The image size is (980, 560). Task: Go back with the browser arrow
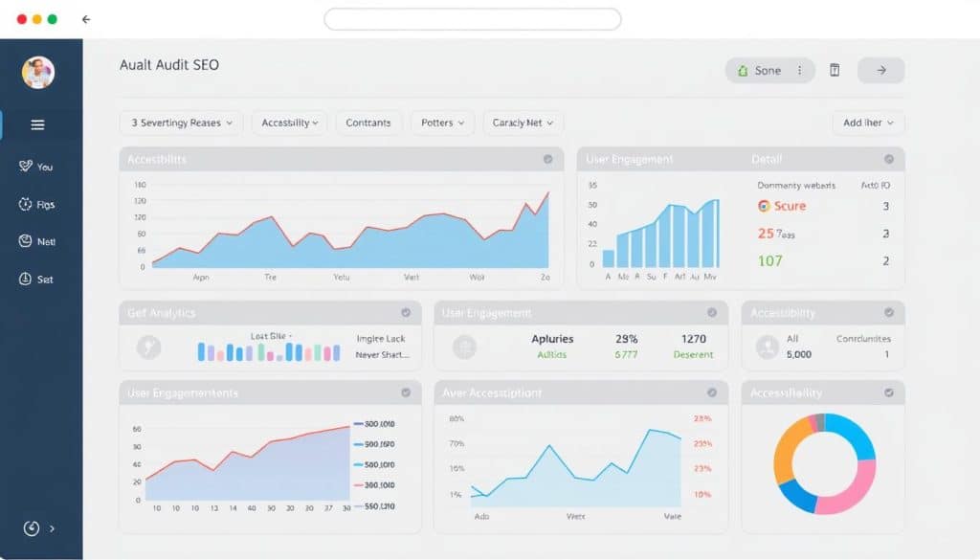coord(86,19)
